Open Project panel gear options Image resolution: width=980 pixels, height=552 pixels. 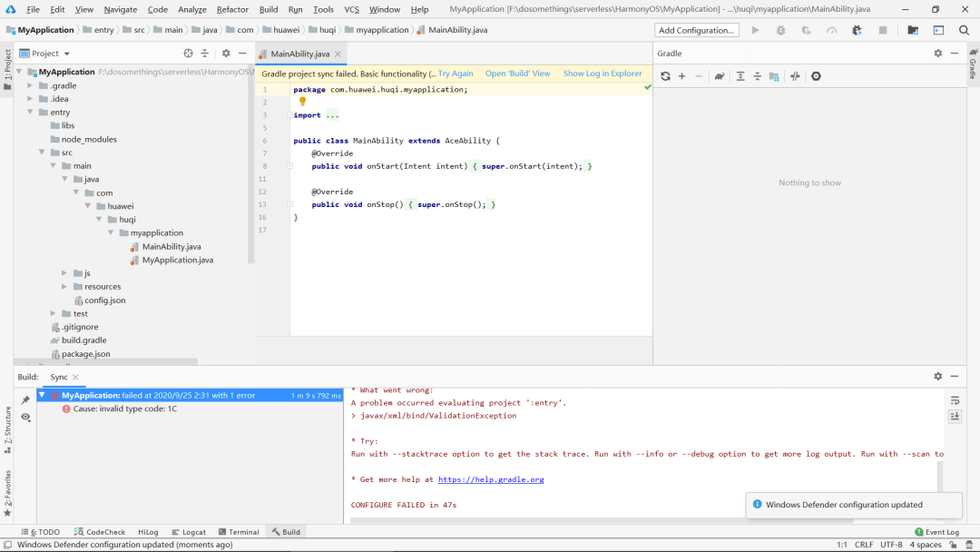(x=226, y=54)
